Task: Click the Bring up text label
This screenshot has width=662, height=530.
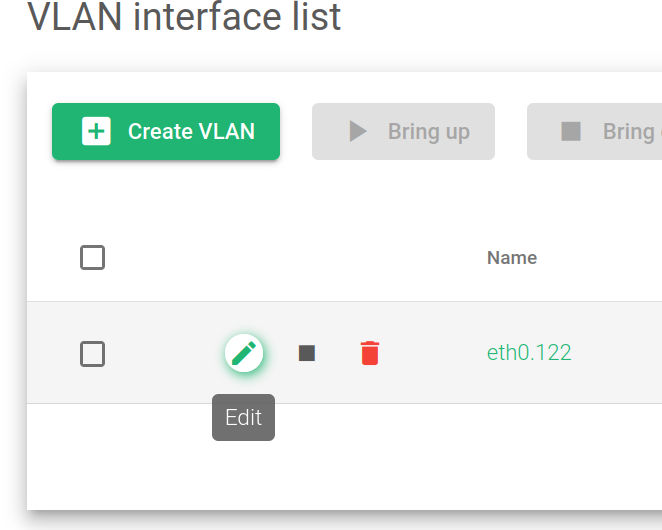Action: [429, 132]
